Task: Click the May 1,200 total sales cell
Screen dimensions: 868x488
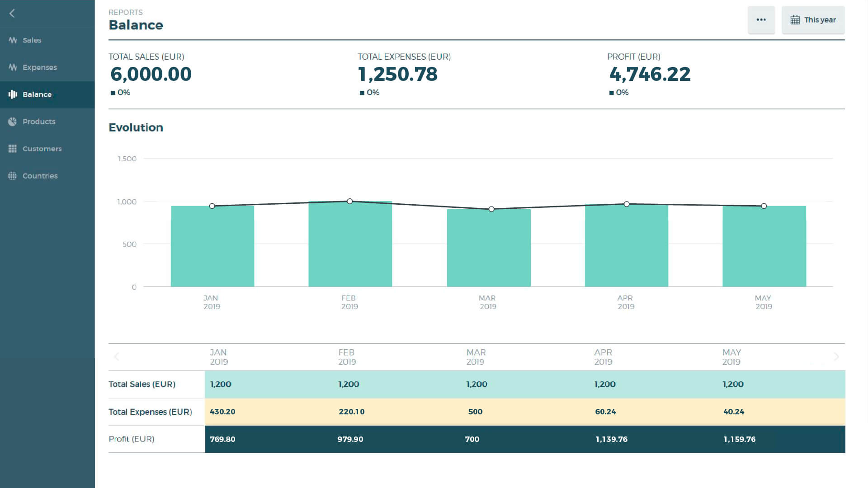Action: point(733,384)
